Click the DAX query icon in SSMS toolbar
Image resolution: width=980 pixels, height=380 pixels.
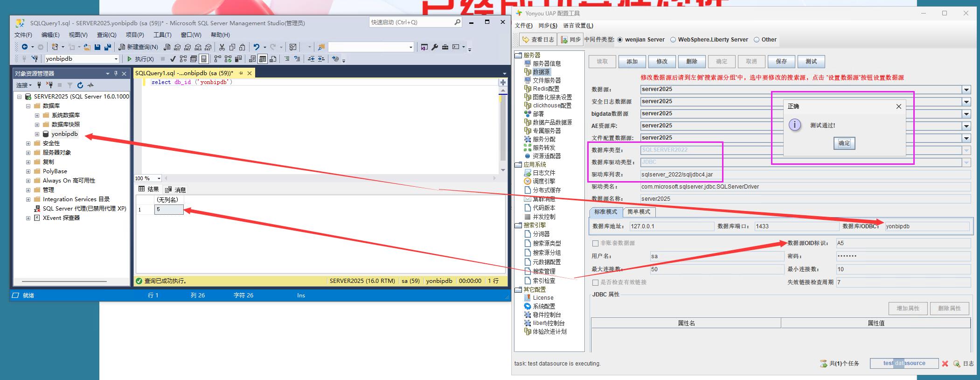pyautogui.click(x=208, y=47)
